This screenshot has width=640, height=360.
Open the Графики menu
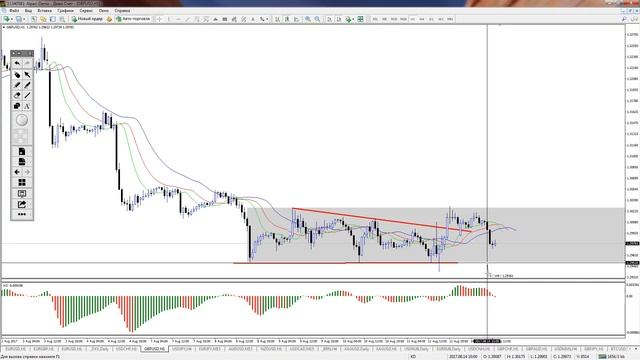65,11
